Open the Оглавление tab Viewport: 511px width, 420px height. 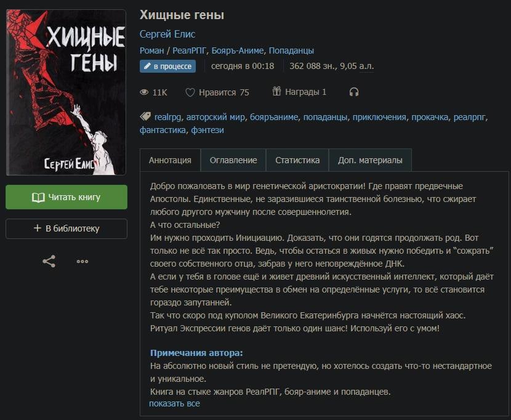233,160
